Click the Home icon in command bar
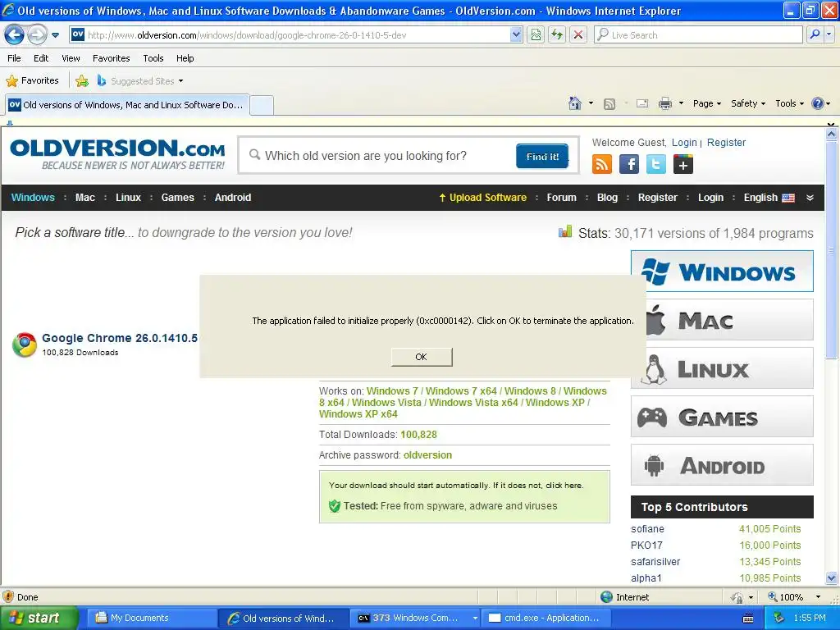The image size is (840, 630). tap(575, 103)
